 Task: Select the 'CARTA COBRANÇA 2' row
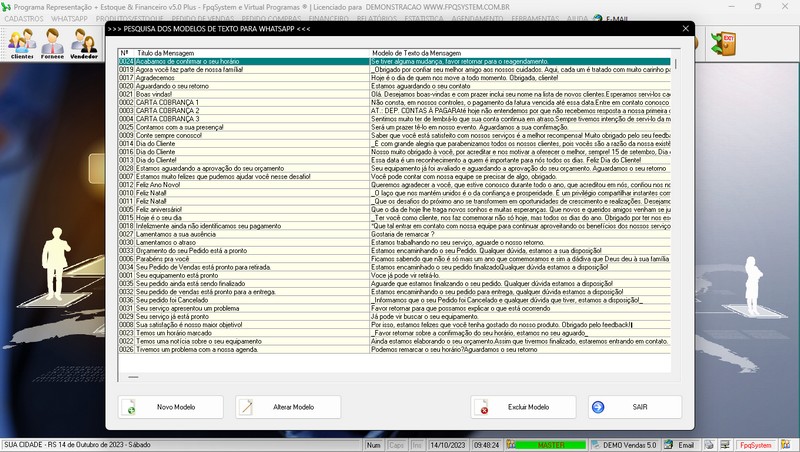[x=394, y=111]
